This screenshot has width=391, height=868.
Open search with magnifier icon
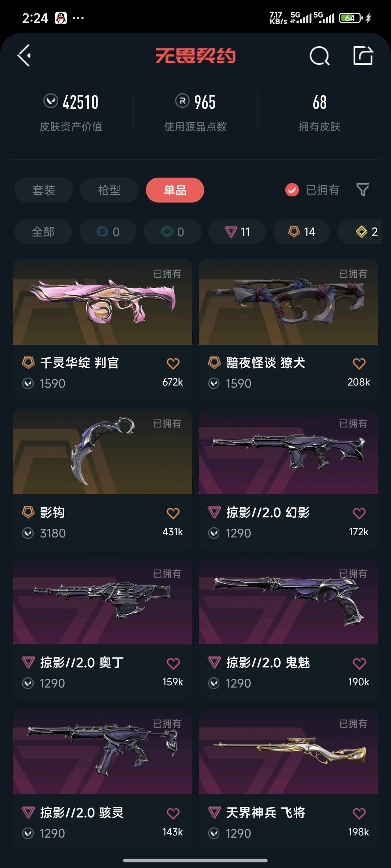point(319,56)
